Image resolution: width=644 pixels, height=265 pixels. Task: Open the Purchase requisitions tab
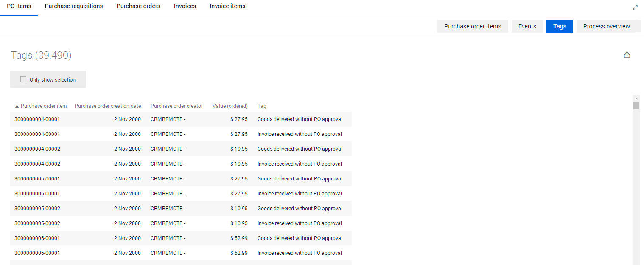[74, 6]
